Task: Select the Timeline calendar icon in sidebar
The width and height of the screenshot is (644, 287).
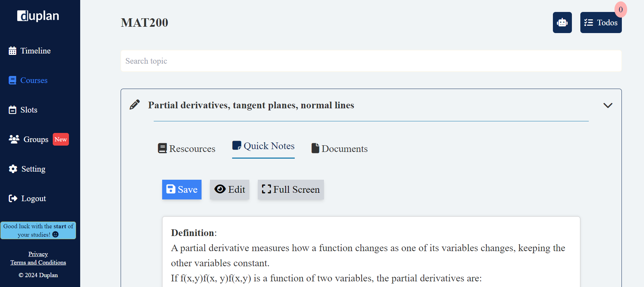Action: (13, 50)
